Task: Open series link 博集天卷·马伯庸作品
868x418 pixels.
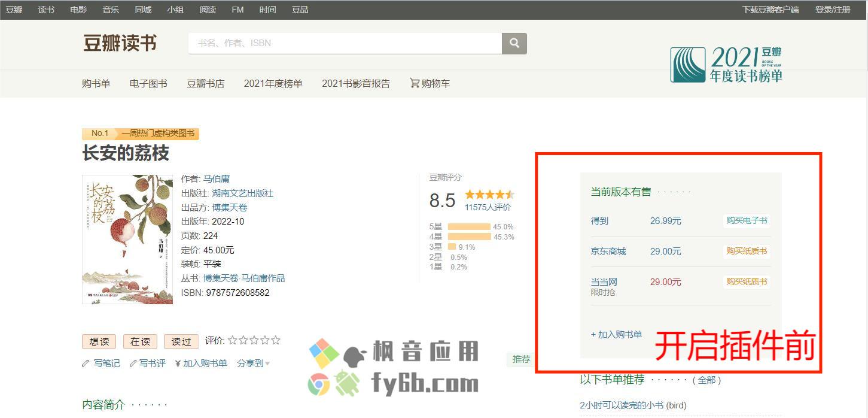Action: coord(244,278)
